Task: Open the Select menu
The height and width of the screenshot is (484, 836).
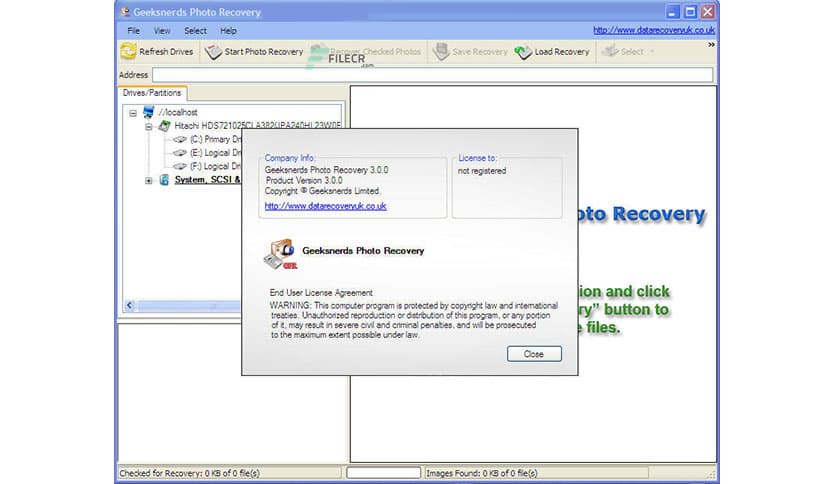Action: pyautogui.click(x=195, y=31)
